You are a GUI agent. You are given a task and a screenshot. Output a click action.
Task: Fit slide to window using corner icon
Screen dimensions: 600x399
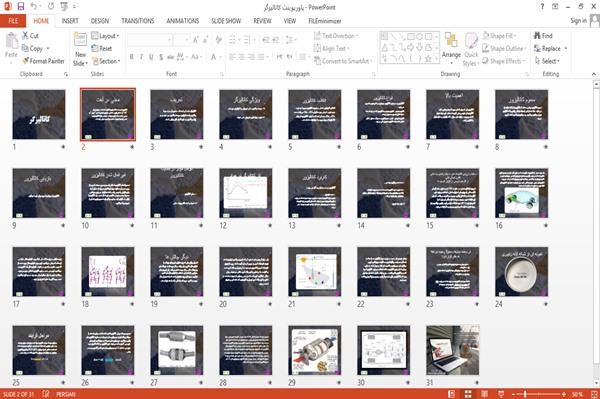594,394
